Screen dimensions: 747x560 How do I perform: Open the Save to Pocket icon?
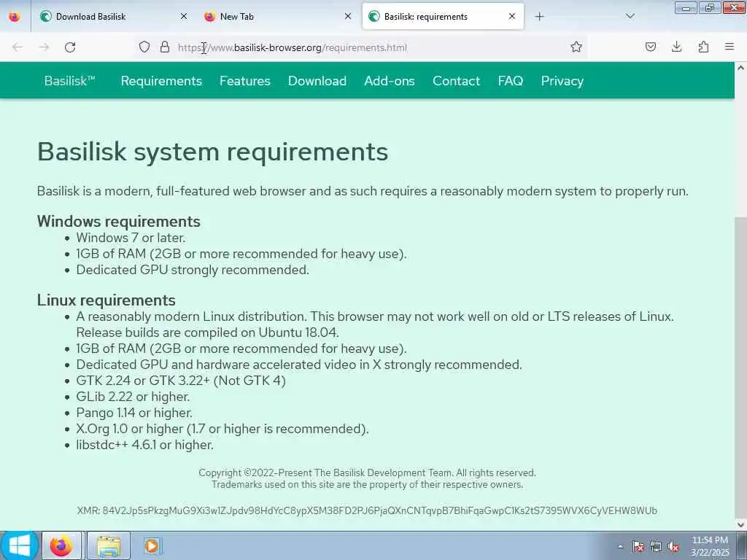pyautogui.click(x=650, y=47)
